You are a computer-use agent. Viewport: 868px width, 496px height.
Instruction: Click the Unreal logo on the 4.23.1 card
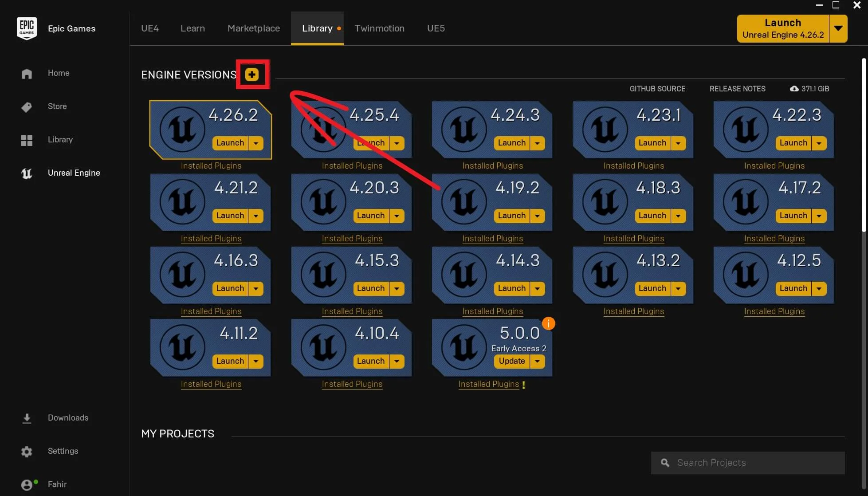605,130
